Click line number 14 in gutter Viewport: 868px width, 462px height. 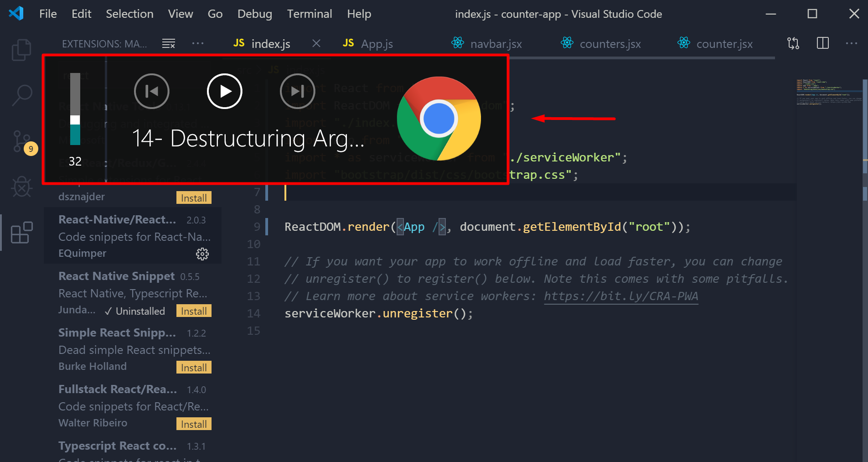tap(254, 313)
